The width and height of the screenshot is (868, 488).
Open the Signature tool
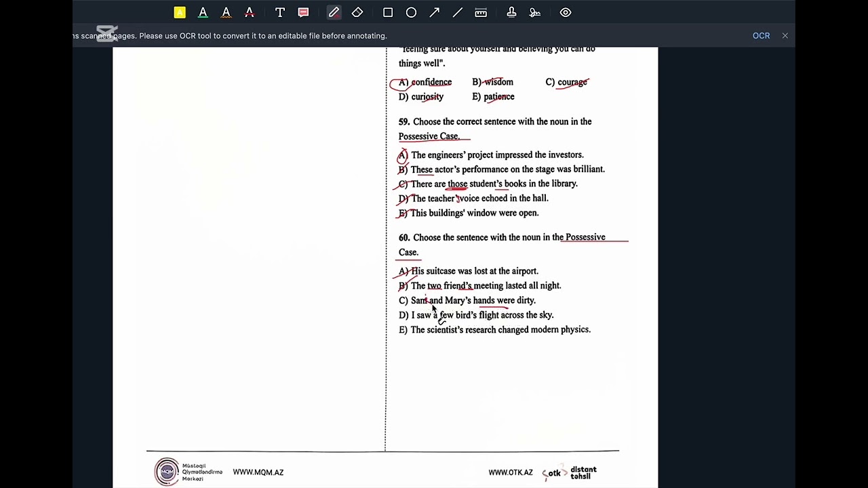click(535, 12)
